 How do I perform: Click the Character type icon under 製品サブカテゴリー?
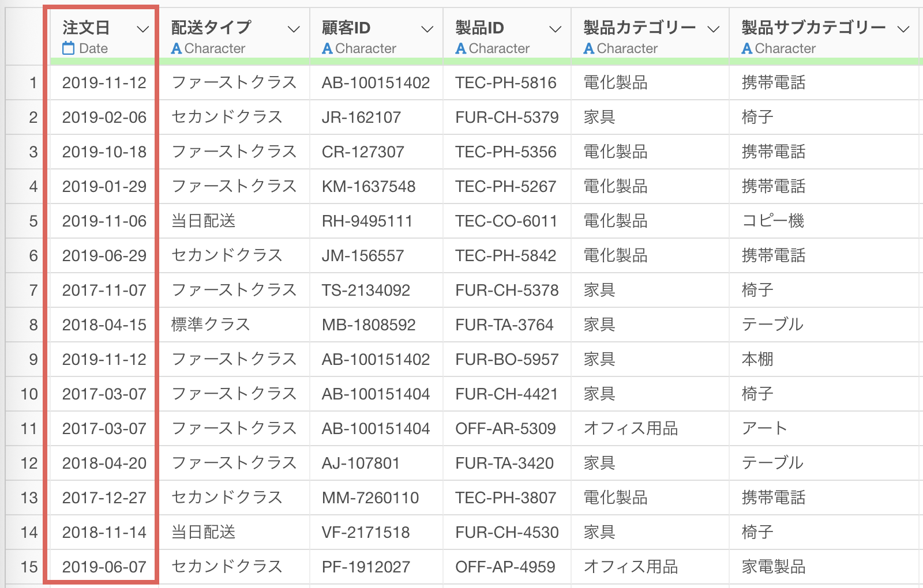click(x=746, y=48)
